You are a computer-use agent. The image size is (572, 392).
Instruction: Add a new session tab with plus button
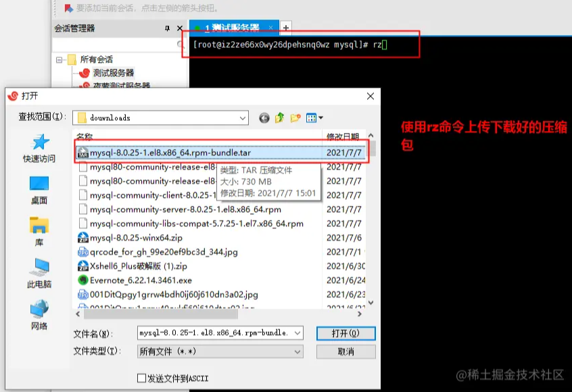point(286,28)
